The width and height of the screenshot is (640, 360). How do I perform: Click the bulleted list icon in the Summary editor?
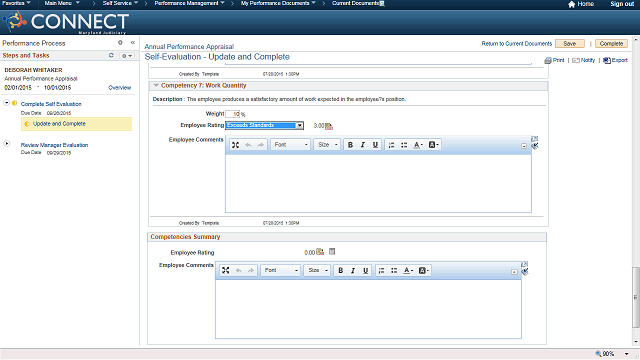point(394,271)
